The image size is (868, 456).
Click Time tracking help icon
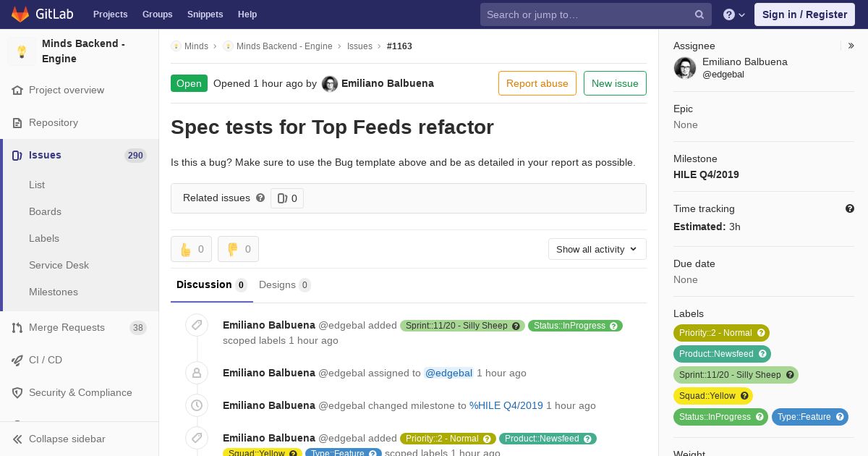click(850, 208)
